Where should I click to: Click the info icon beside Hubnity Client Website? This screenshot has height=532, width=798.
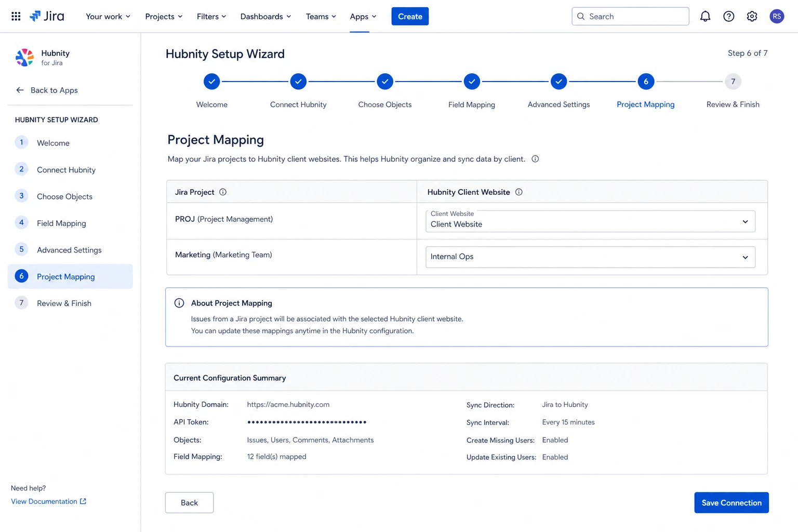coord(518,192)
